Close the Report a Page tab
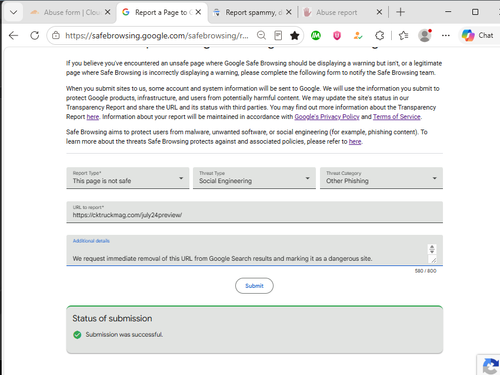Screen dimensions: 500x375 pos(198,12)
